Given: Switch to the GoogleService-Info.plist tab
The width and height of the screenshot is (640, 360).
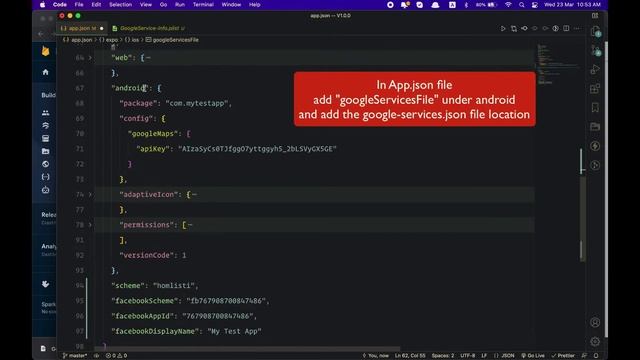Looking at the screenshot, I should point(149,28).
